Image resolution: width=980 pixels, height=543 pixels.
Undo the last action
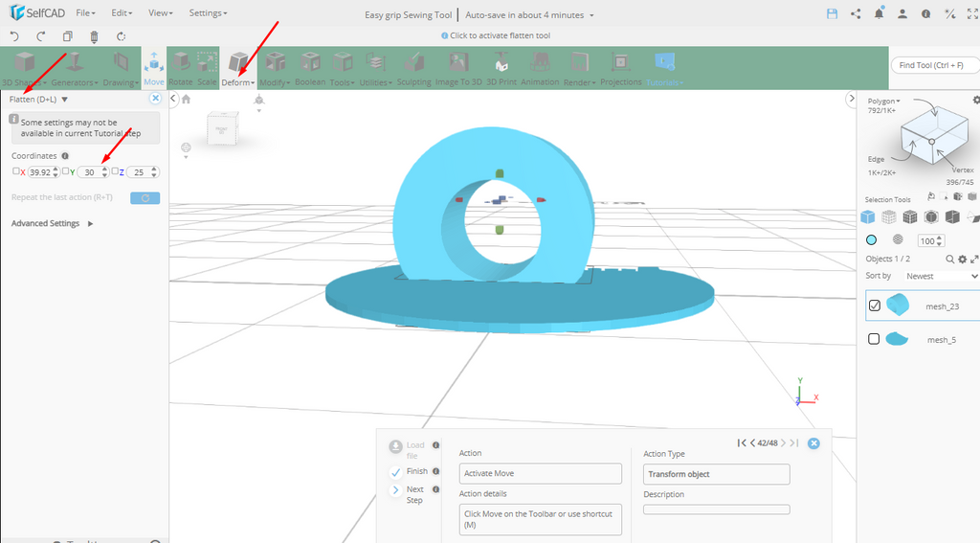[14, 36]
